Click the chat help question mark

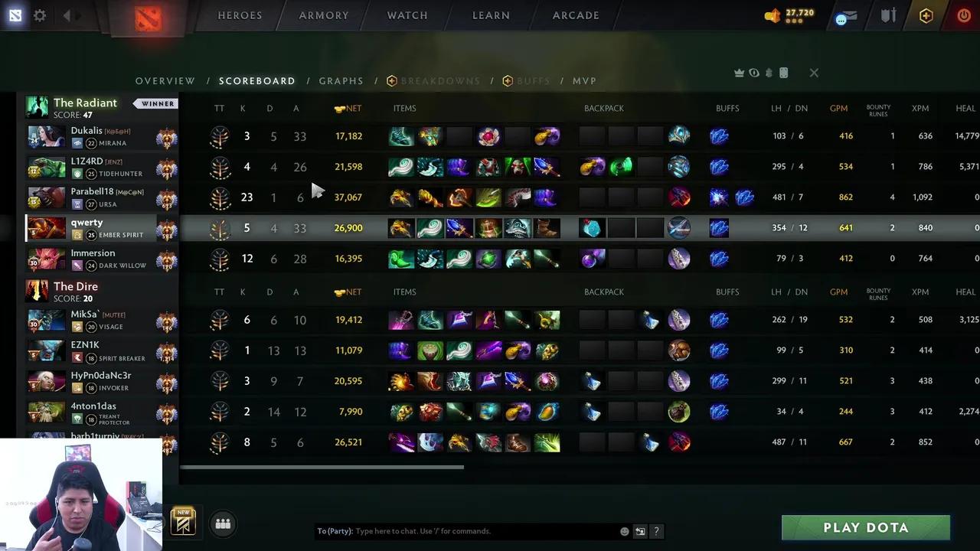656,531
